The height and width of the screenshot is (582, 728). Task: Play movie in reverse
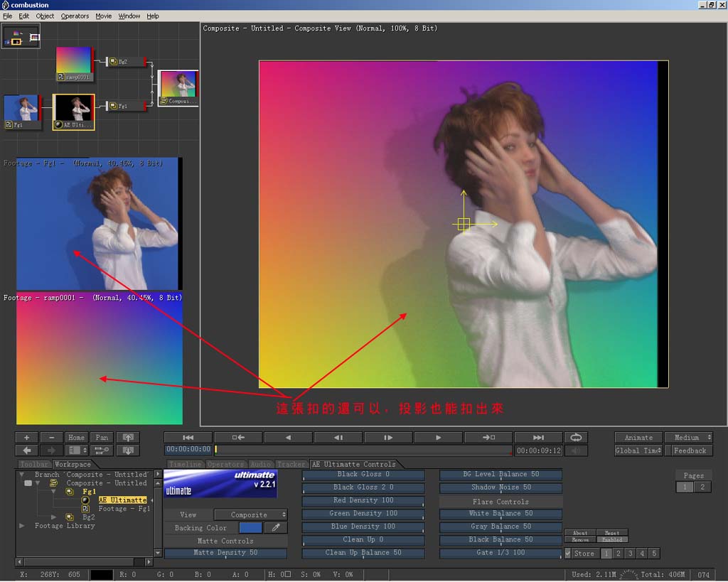(x=289, y=438)
